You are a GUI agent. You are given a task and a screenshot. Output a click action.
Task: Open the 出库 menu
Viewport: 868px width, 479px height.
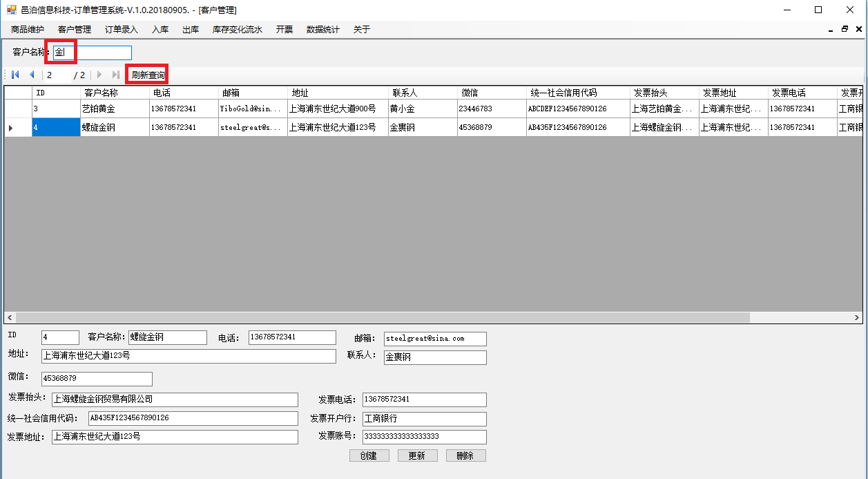coord(191,30)
